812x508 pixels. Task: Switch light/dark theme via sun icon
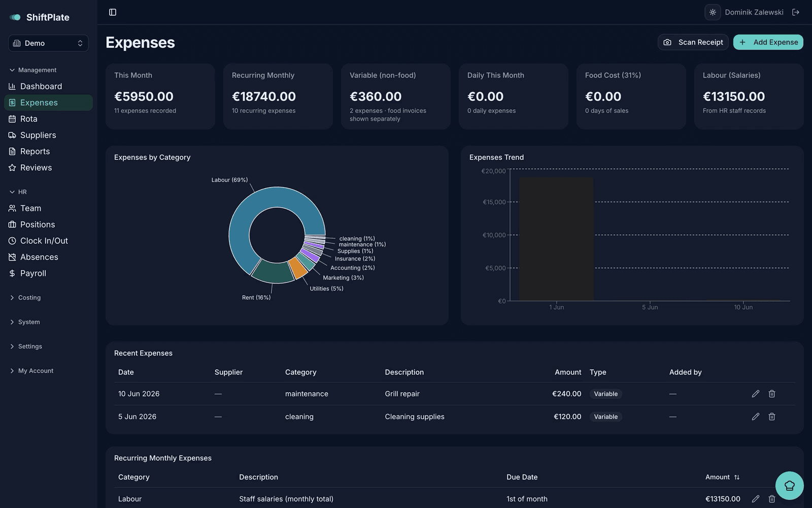[713, 12]
